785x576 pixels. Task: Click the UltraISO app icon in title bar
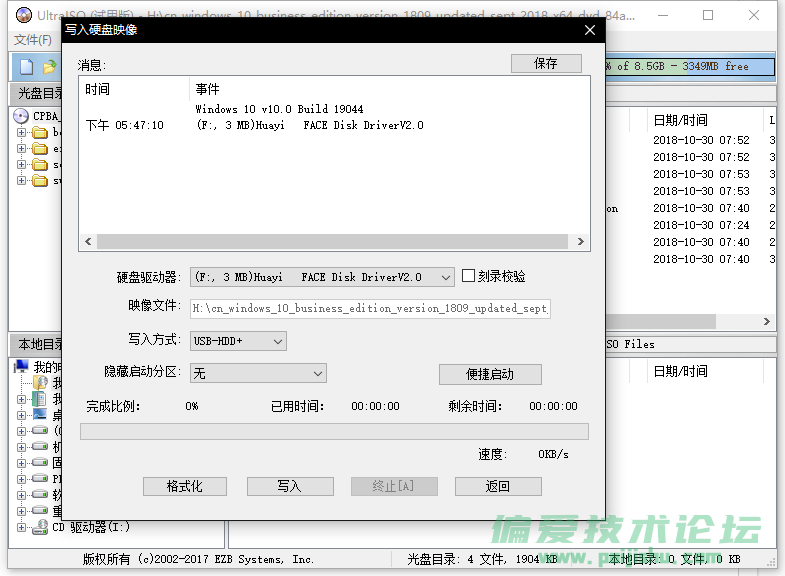22,15
